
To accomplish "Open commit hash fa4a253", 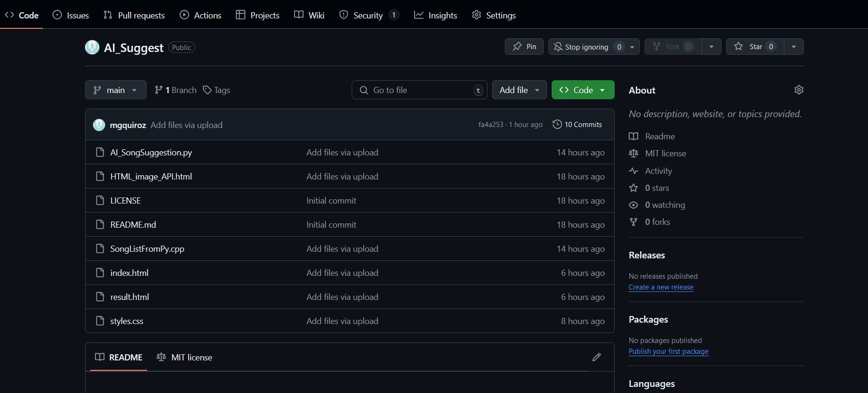I will (491, 125).
